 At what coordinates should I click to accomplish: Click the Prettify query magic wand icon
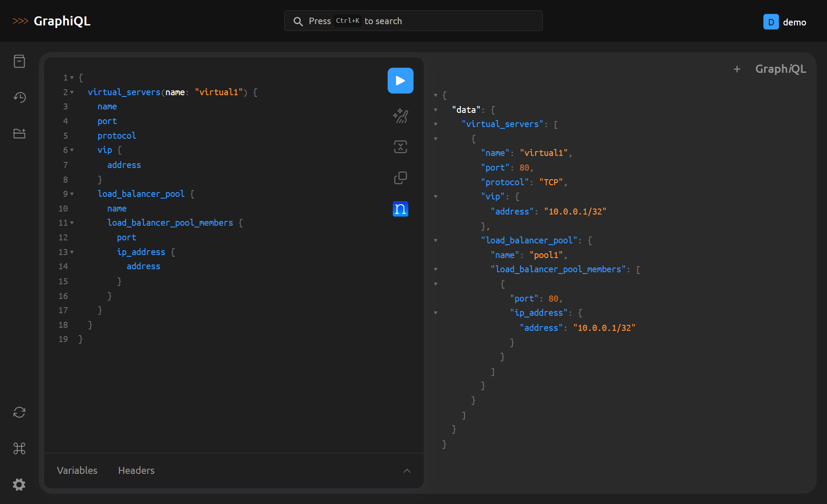point(400,115)
